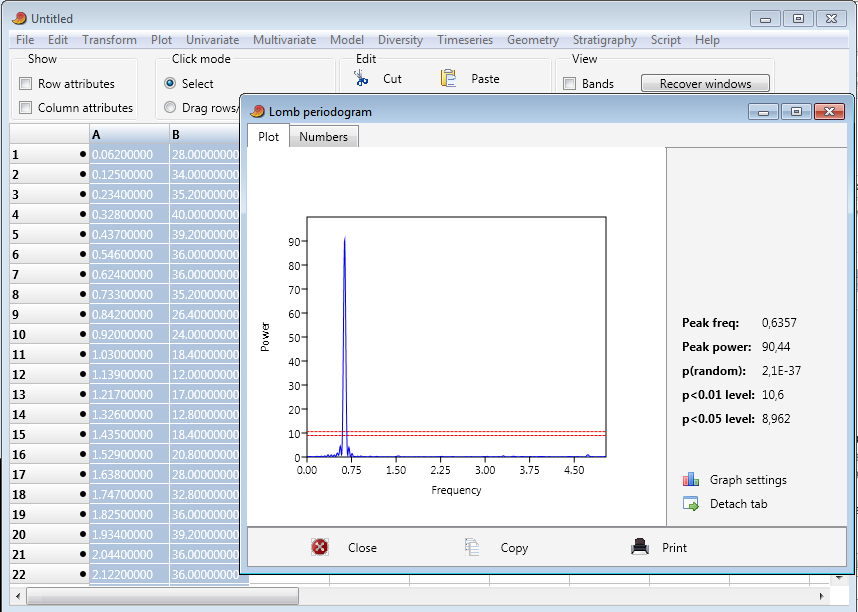Viewport: 858px width, 612px height.
Task: Open the Stratigraphy menu
Action: tap(605, 40)
